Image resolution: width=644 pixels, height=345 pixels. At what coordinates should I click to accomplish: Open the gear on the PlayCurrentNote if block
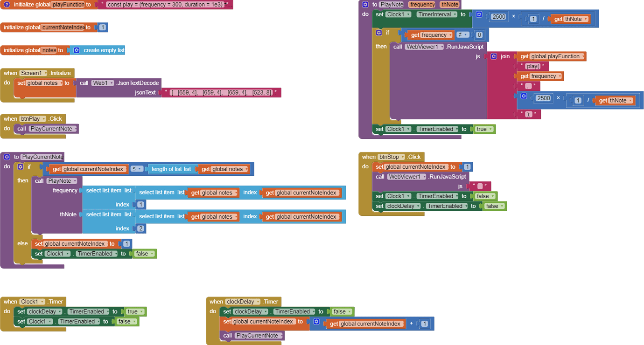tap(20, 166)
